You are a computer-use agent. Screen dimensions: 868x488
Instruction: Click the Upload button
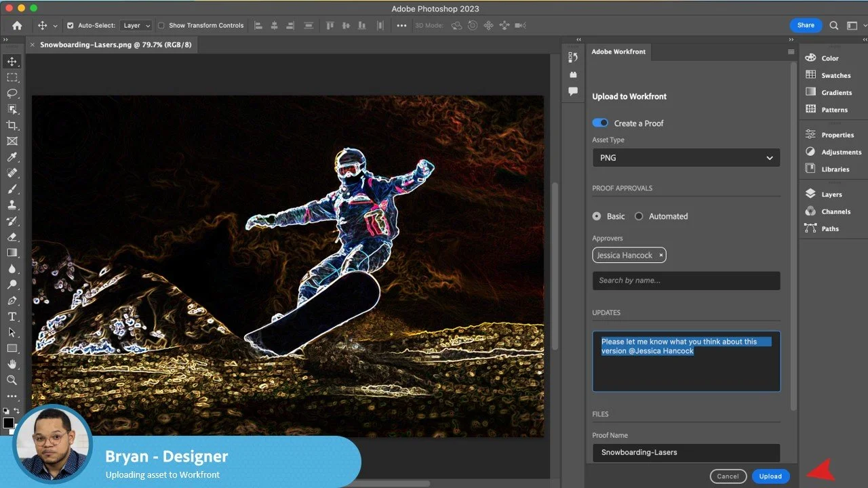tap(770, 476)
